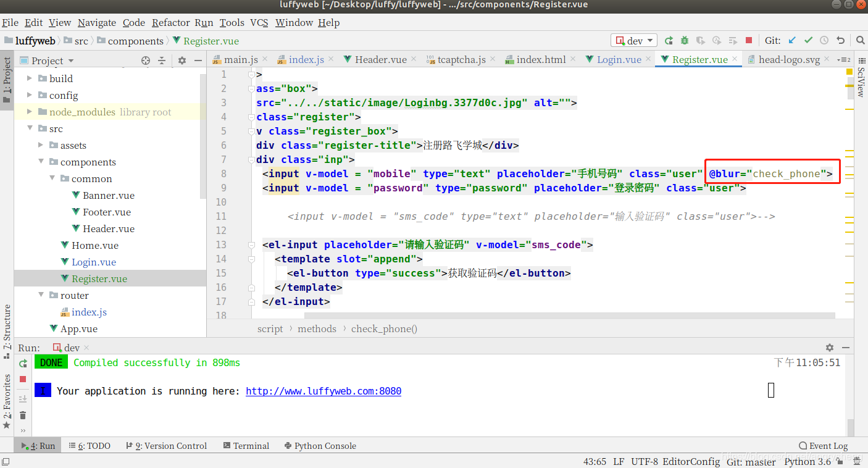This screenshot has height=468, width=868.
Task: Hide the Project panel with minus icon
Action: pos(198,61)
